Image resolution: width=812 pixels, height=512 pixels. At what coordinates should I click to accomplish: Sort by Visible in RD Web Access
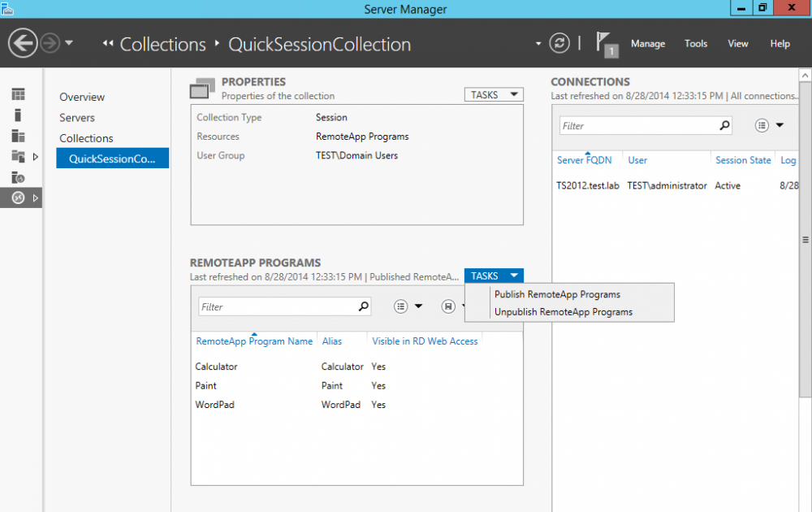[x=425, y=341]
